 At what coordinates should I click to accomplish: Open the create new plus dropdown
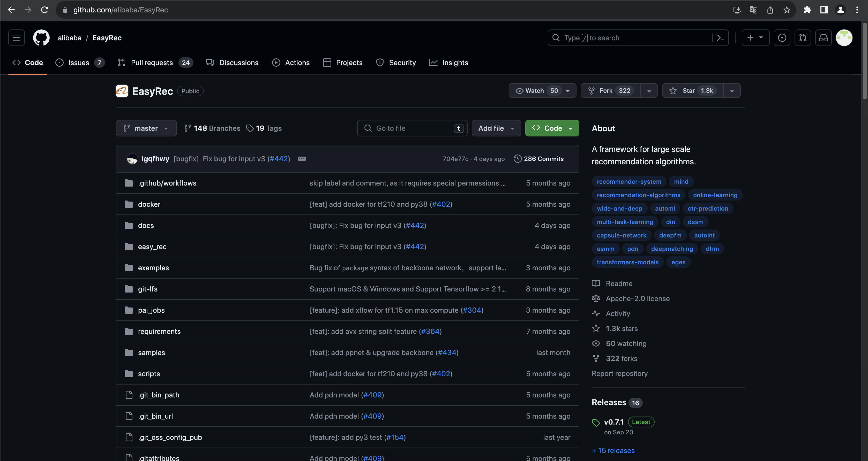point(755,38)
